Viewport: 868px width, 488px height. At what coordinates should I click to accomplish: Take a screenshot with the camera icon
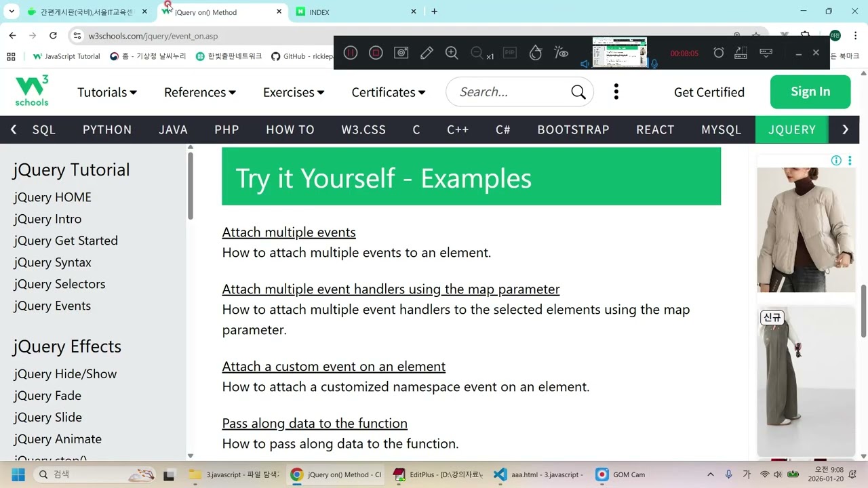(x=401, y=53)
